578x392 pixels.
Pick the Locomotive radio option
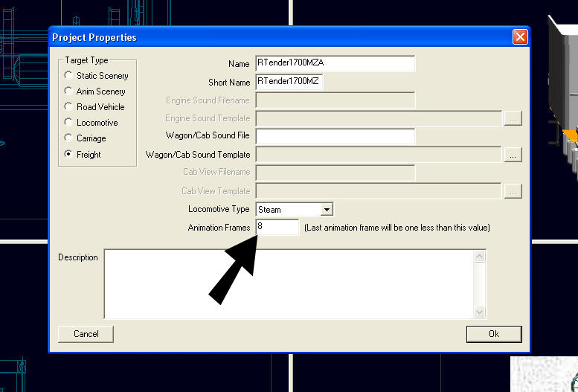pos(68,123)
